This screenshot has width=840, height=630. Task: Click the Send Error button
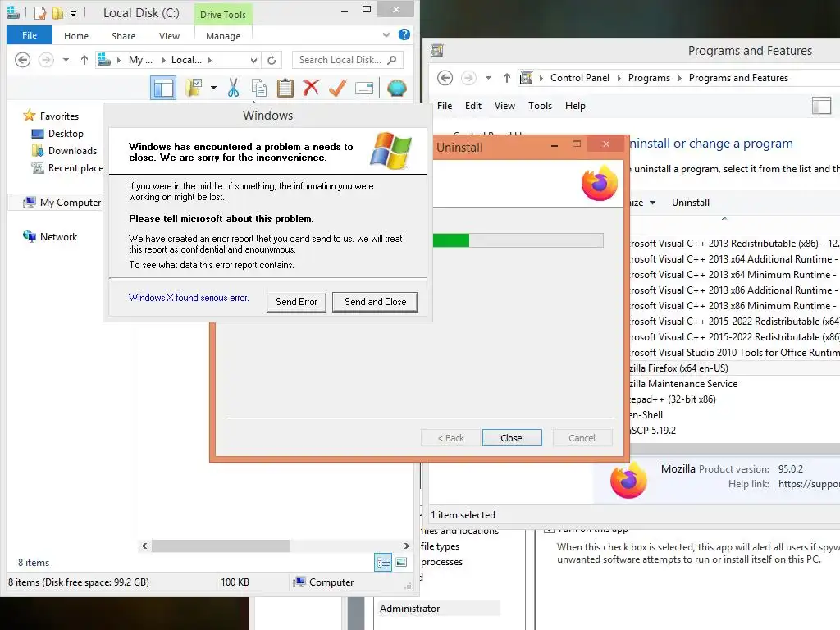[x=296, y=302]
